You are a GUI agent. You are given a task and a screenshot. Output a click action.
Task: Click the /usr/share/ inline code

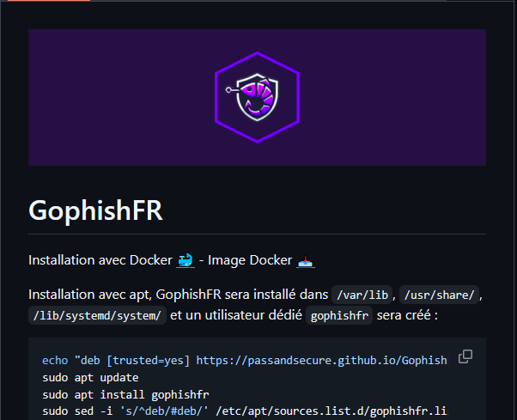[439, 295]
